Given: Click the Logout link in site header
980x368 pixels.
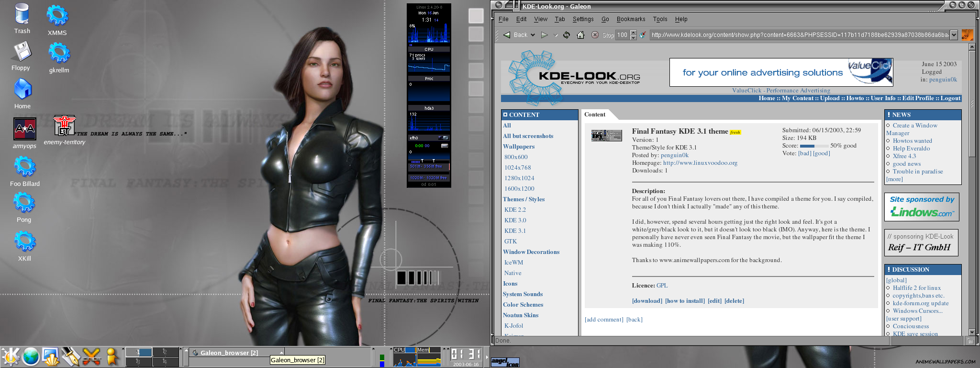Looking at the screenshot, I should (x=950, y=98).
